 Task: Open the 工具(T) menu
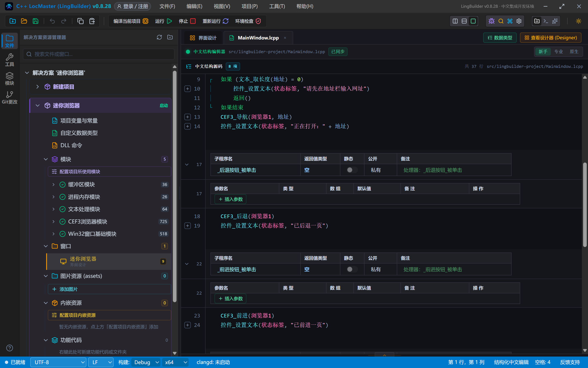(277, 6)
